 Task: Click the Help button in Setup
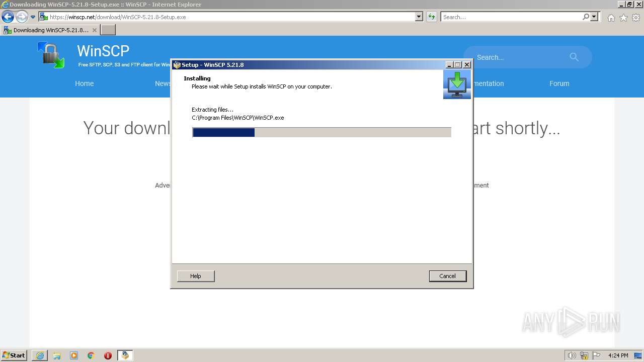pyautogui.click(x=196, y=276)
